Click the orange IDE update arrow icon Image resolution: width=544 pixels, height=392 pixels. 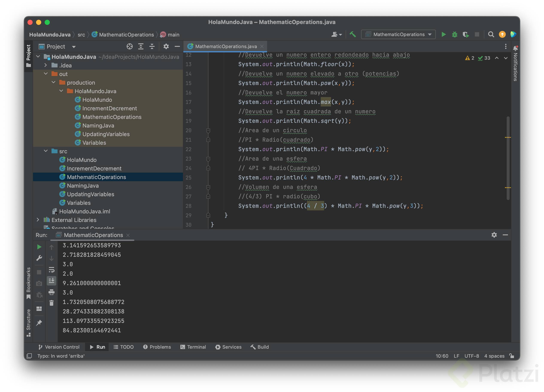[502, 35]
